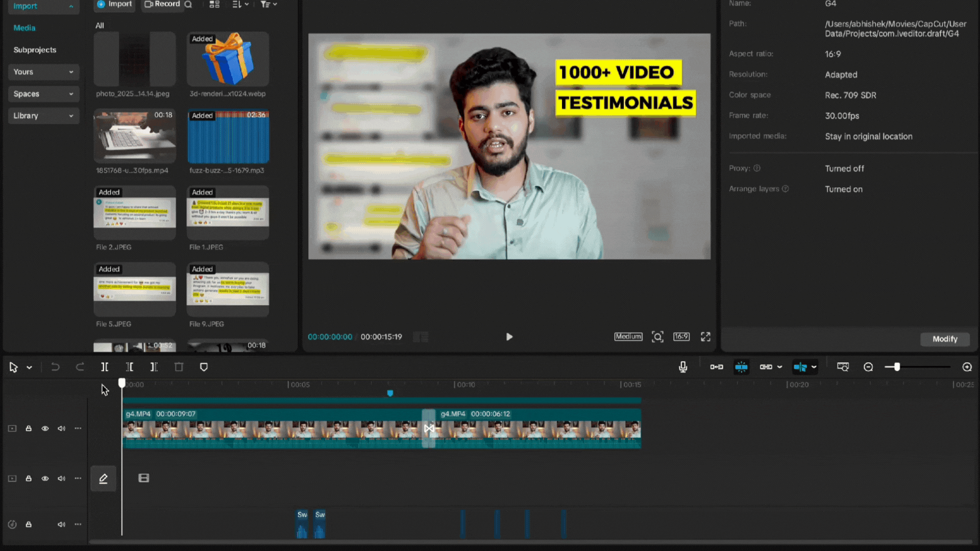
Task: Click the zoom out timeline icon
Action: point(868,367)
